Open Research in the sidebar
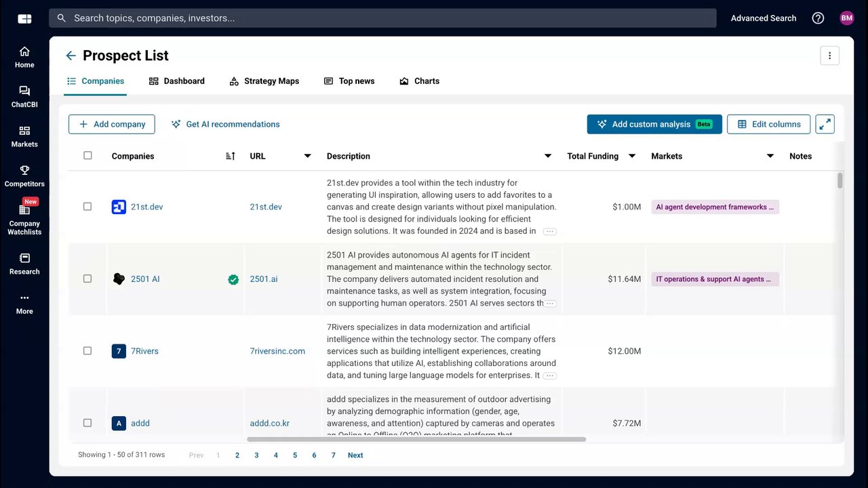Viewport: 868px width, 488px height. pyautogui.click(x=24, y=264)
